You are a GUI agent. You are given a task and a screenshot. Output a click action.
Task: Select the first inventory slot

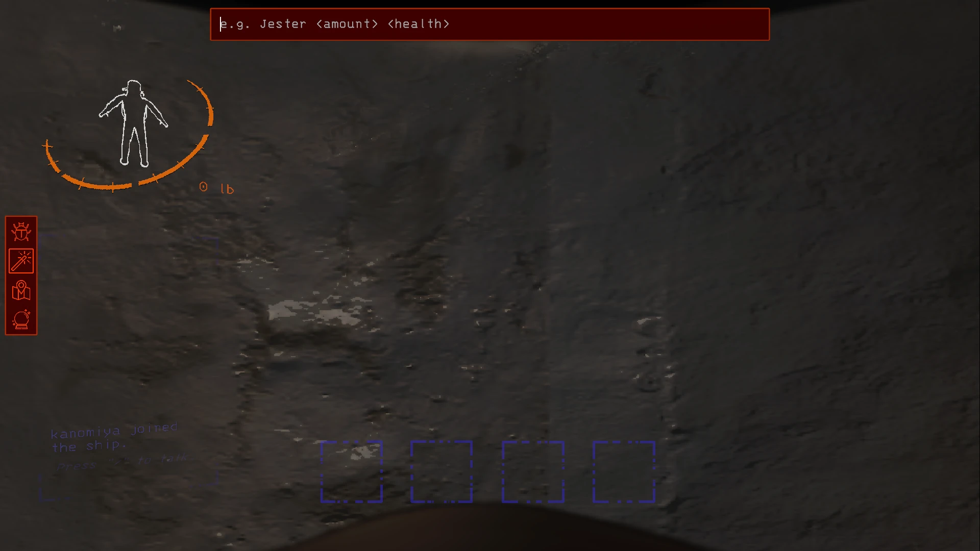(x=351, y=472)
